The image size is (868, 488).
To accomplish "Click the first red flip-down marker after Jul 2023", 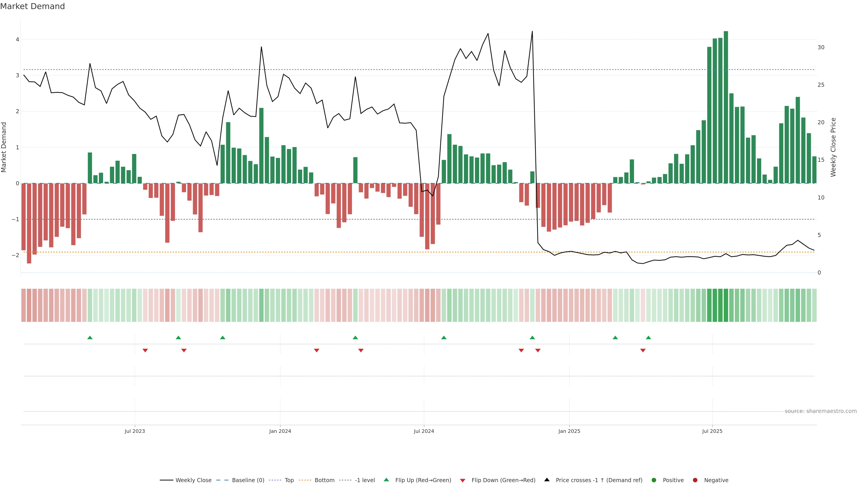I will click(145, 351).
